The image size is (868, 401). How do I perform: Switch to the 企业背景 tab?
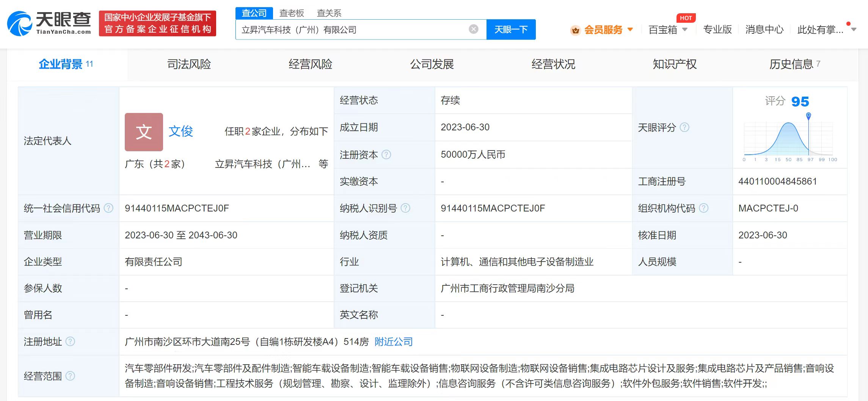click(x=66, y=64)
